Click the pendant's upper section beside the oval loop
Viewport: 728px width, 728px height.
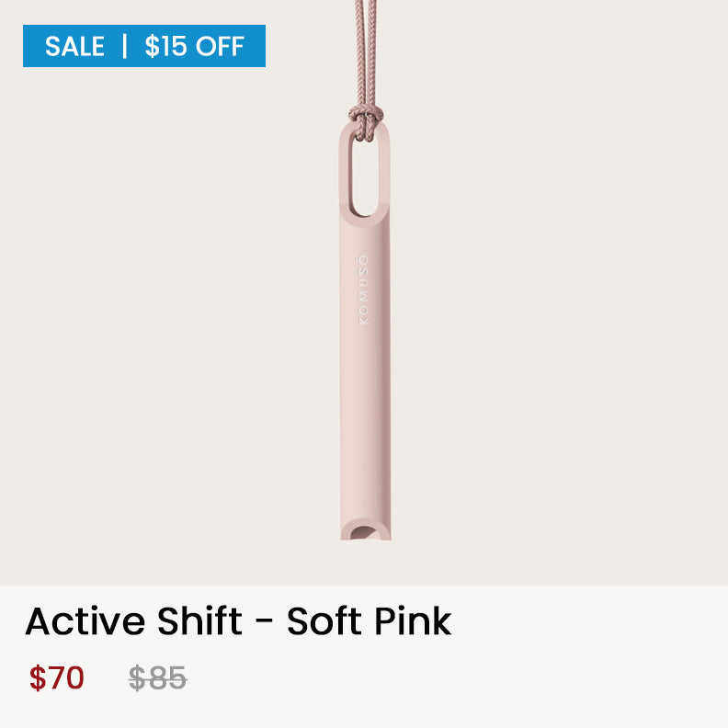click(x=344, y=176)
